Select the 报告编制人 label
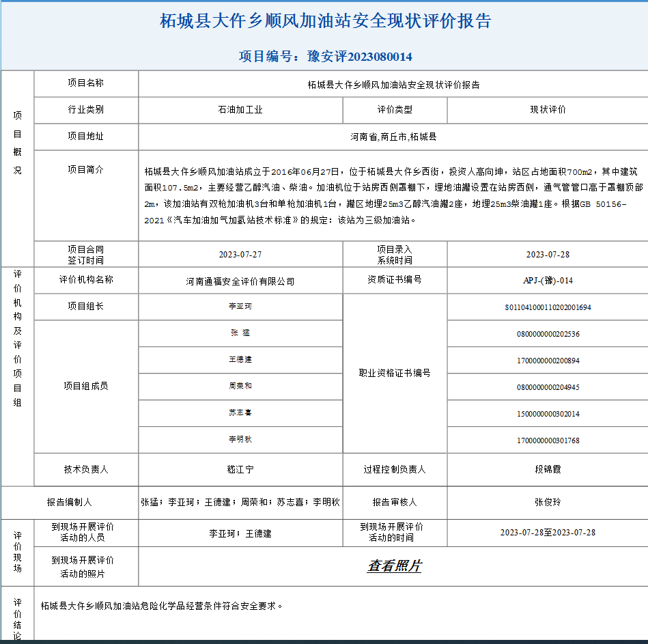The image size is (648, 644). (x=70, y=502)
